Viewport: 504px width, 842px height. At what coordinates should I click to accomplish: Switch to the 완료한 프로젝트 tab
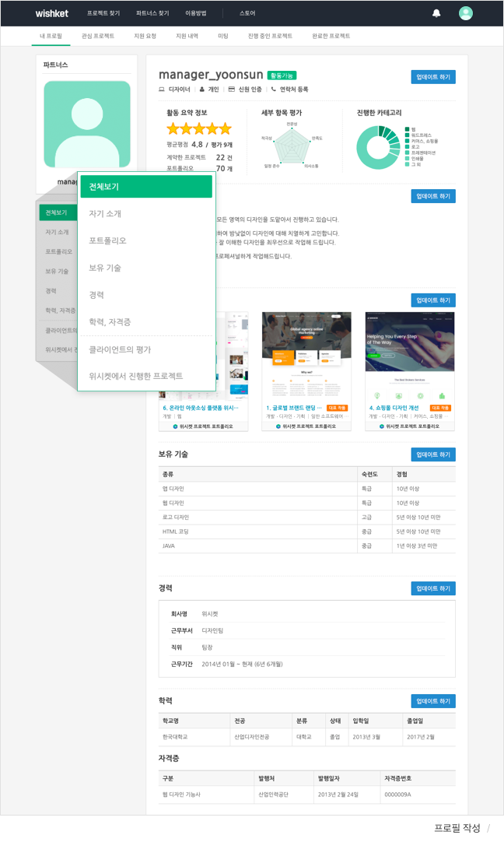click(x=331, y=37)
